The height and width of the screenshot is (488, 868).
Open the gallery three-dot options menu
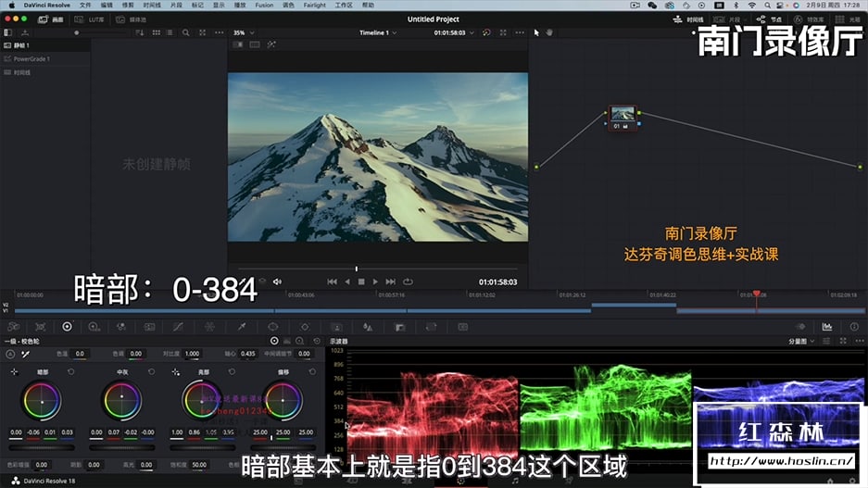(220, 32)
